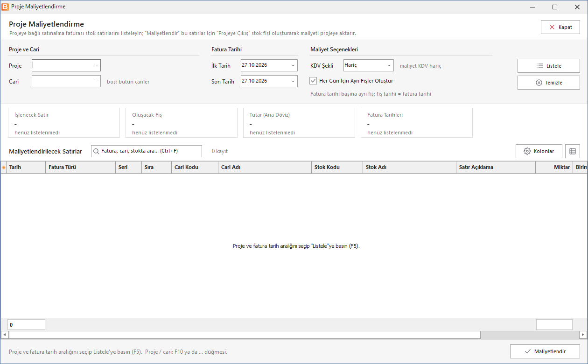Image resolution: width=588 pixels, height=364 pixels.
Task: Open Cari lookup with the ellipsis button
Action: coord(96,81)
